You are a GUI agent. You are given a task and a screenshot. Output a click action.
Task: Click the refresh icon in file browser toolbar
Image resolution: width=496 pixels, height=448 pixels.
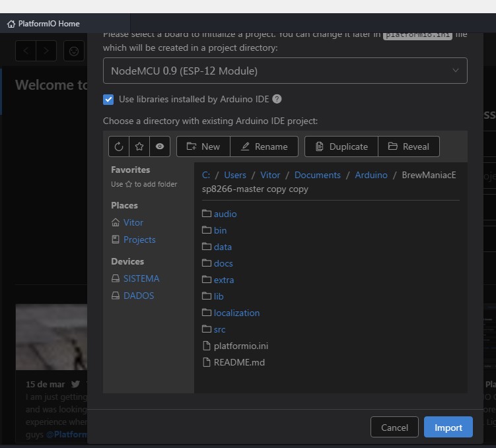(x=119, y=146)
